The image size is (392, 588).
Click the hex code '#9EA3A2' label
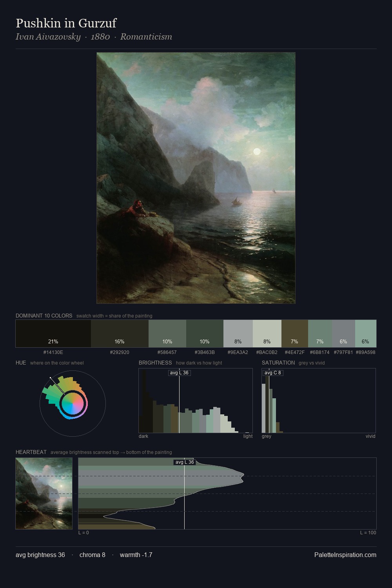tap(238, 352)
